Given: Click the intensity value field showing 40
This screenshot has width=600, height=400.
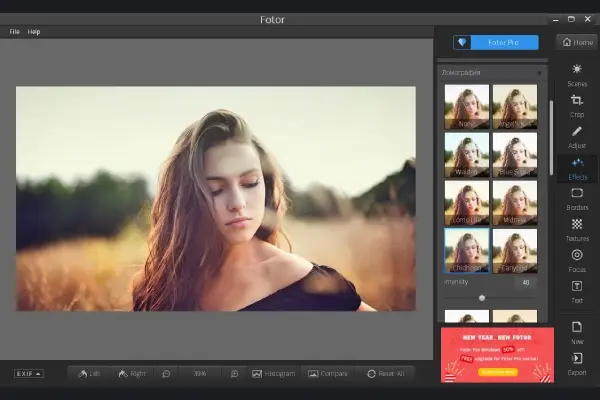Looking at the screenshot, I should tap(526, 282).
